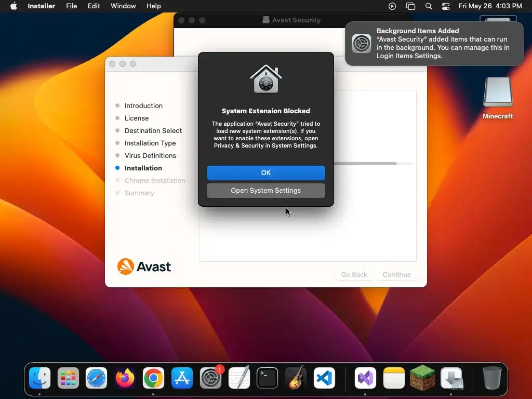Open GarageBand from the Dock

pos(296,378)
